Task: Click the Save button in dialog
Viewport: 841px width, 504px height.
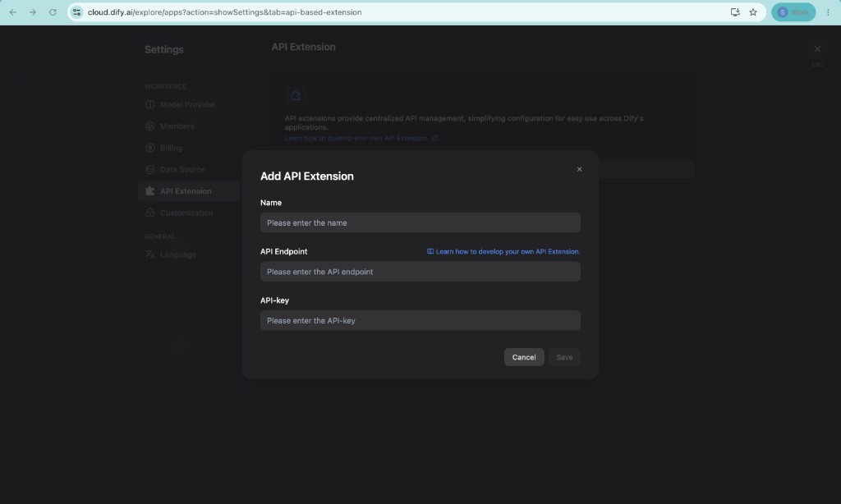Action: [x=564, y=357]
